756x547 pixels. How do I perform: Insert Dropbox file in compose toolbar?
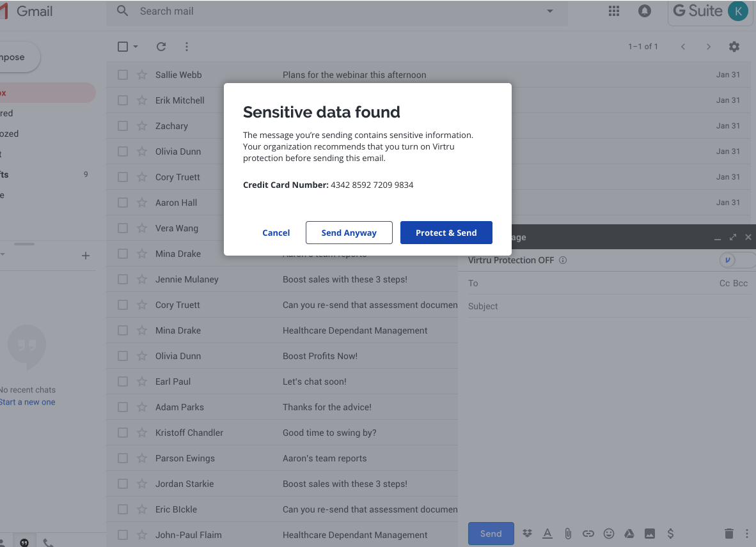pyautogui.click(x=527, y=534)
